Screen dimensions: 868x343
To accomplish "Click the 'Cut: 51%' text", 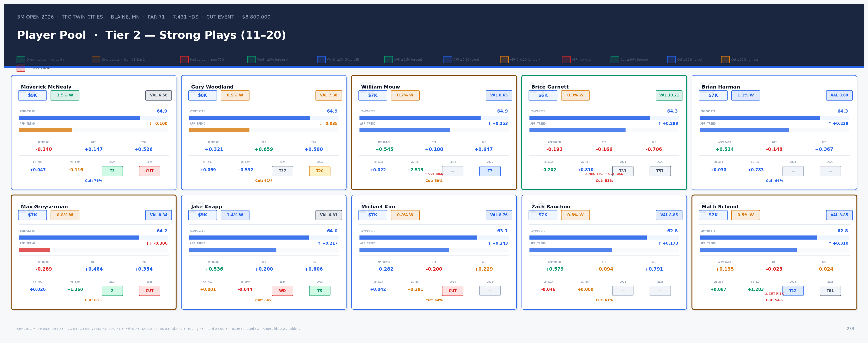I will click(604, 181).
